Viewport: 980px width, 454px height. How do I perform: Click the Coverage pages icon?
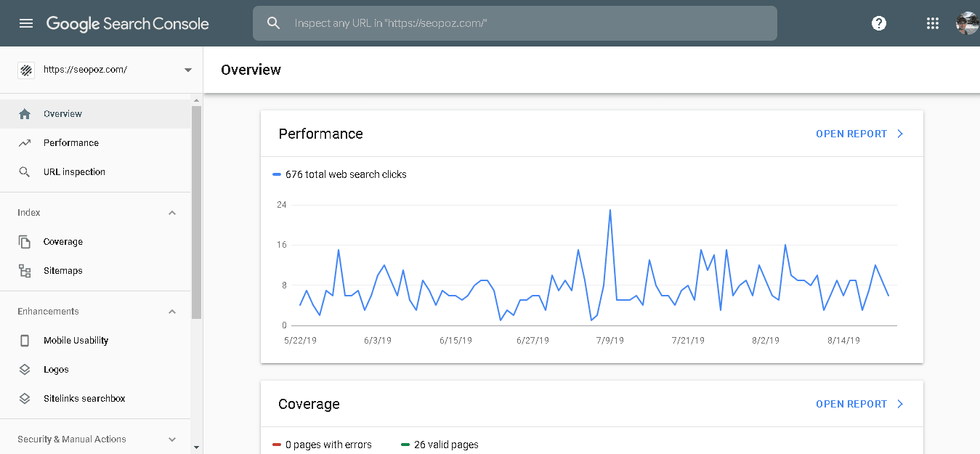tap(25, 242)
